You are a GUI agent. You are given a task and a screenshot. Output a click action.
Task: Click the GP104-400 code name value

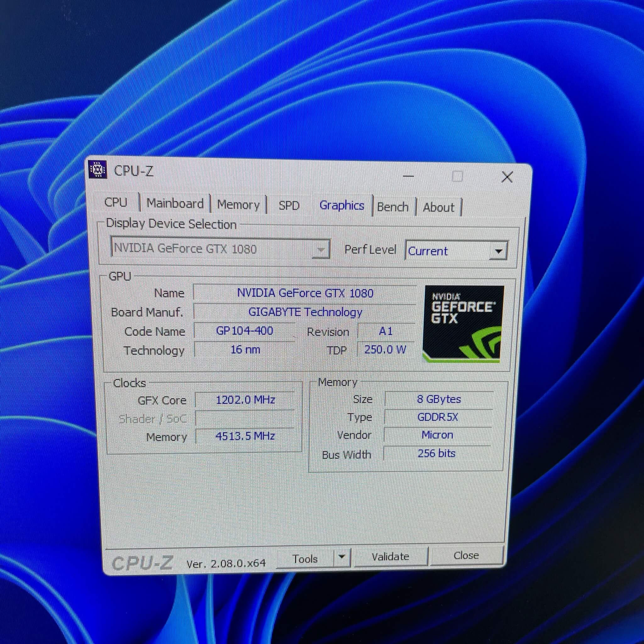[x=244, y=331]
